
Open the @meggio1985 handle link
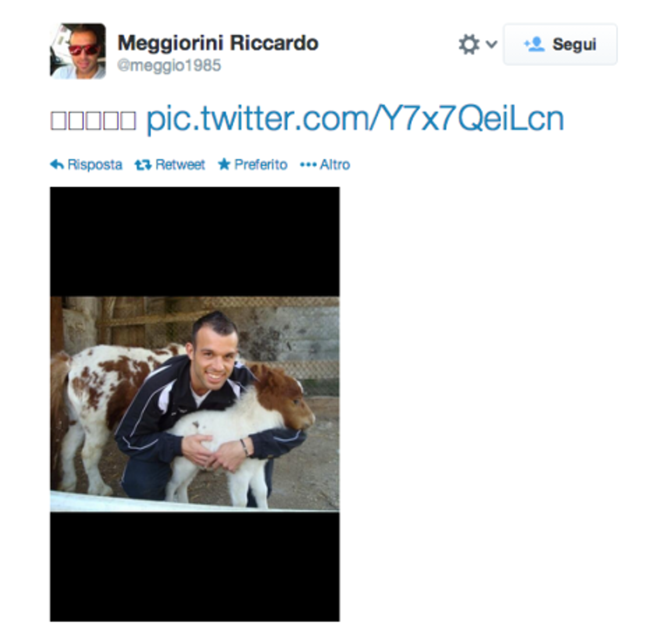pyautogui.click(x=169, y=65)
